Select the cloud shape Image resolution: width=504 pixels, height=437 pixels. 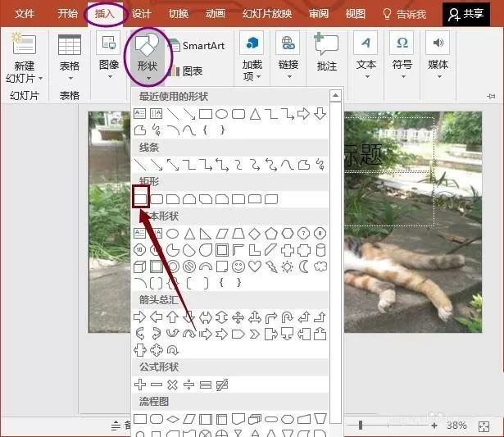point(320,266)
